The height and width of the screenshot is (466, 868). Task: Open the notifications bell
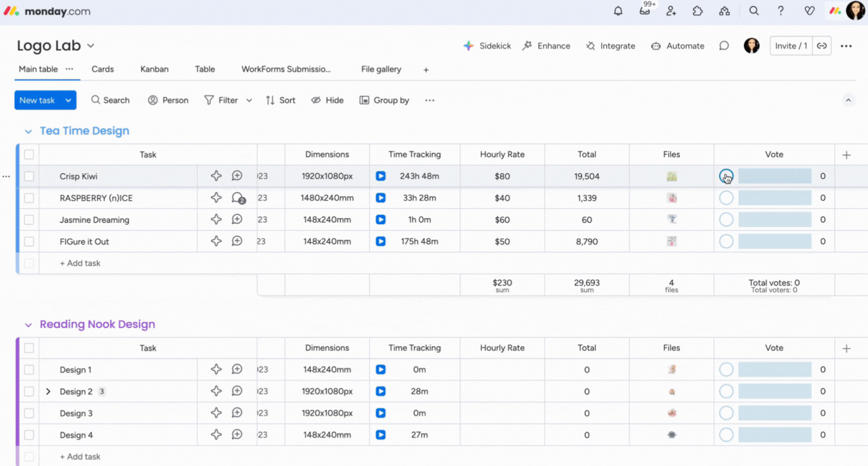click(618, 11)
